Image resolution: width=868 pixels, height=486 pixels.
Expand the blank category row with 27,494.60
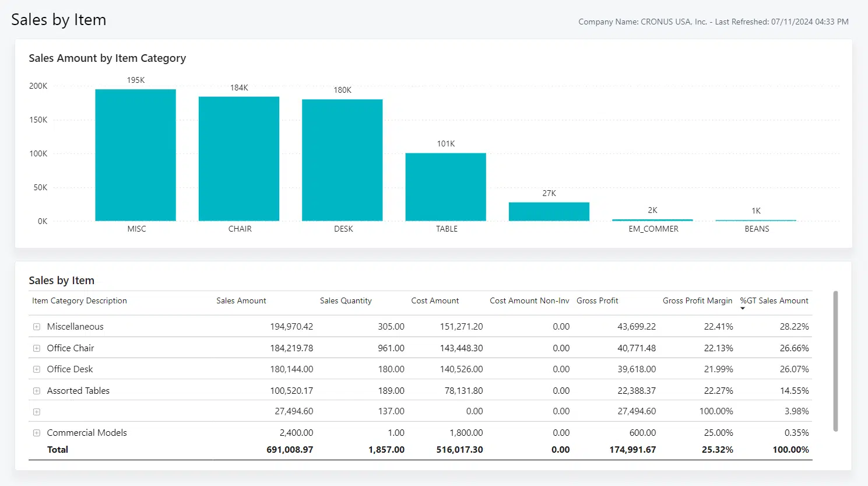(37, 412)
